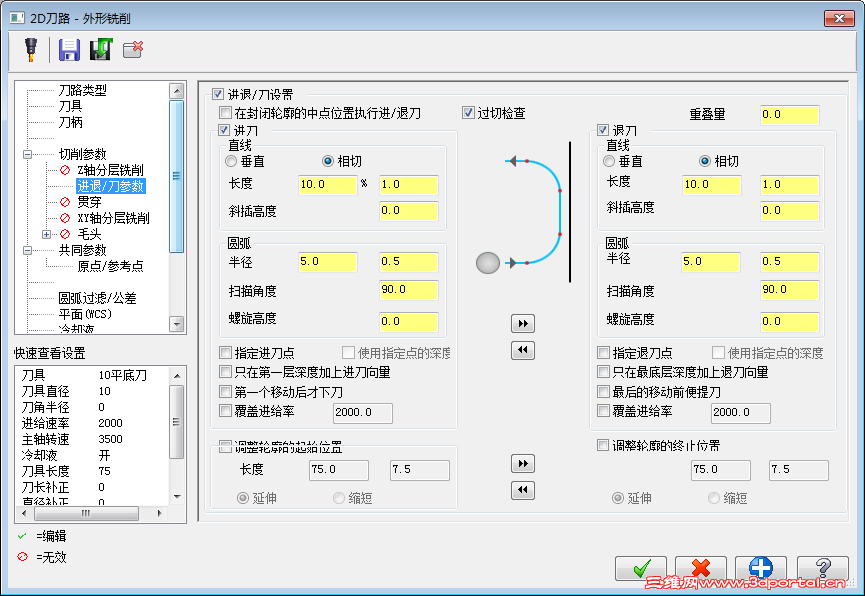Click entry 扫描角度 field 90.0
Image resolution: width=865 pixels, height=596 pixels.
[409, 290]
